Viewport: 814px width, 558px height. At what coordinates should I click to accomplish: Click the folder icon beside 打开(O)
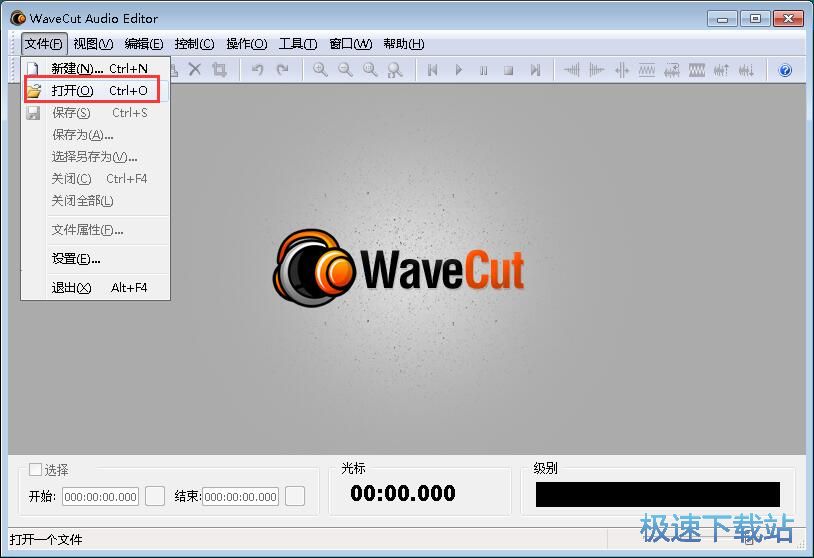pos(34,91)
